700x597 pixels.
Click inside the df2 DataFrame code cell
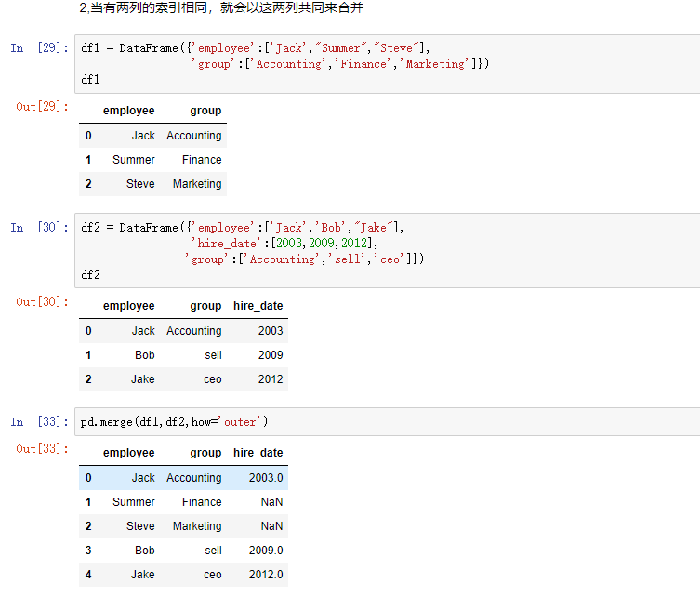coord(387,250)
